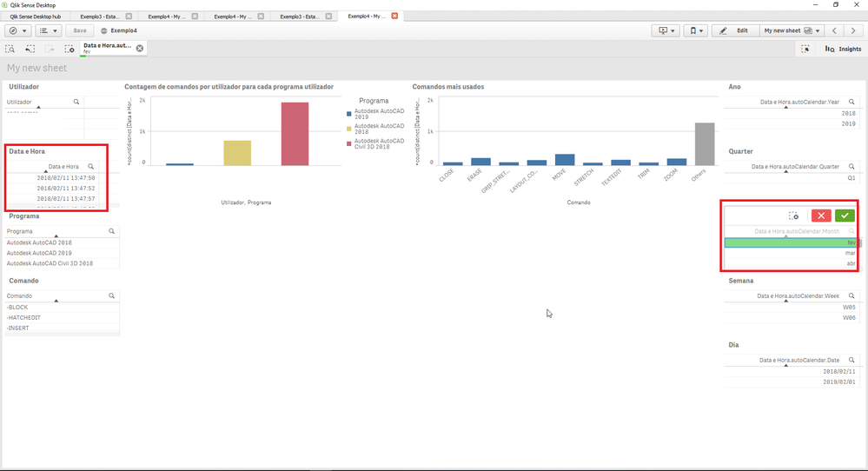
Task: Search in the autoCalendar.Week filter
Action: pyautogui.click(x=852, y=296)
